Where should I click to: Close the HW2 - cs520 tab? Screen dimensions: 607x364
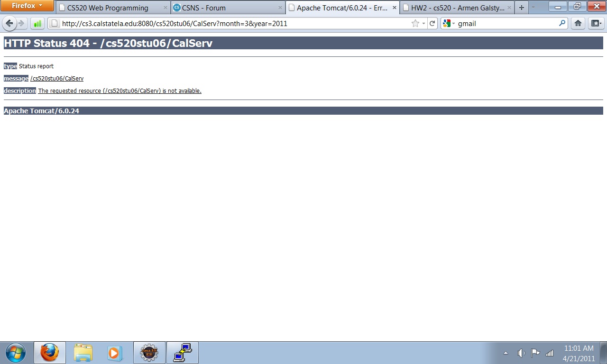(x=509, y=8)
